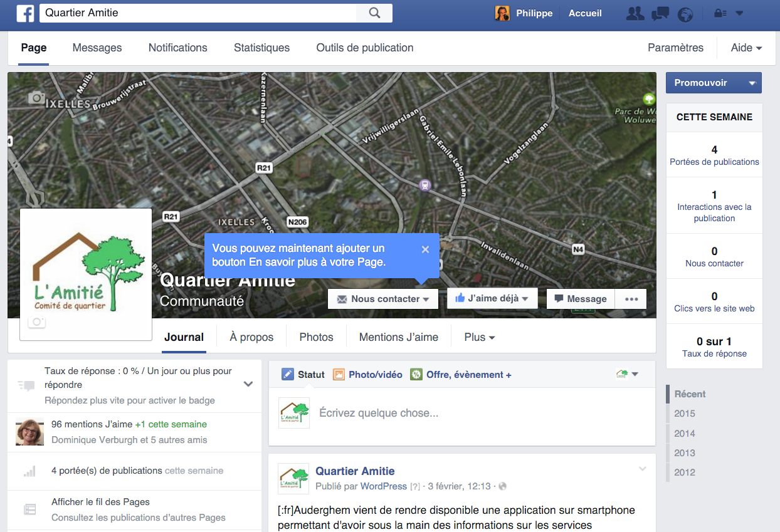Image resolution: width=780 pixels, height=532 pixels.
Task: Click Taux de réponse link in sidebar
Action: (x=714, y=353)
